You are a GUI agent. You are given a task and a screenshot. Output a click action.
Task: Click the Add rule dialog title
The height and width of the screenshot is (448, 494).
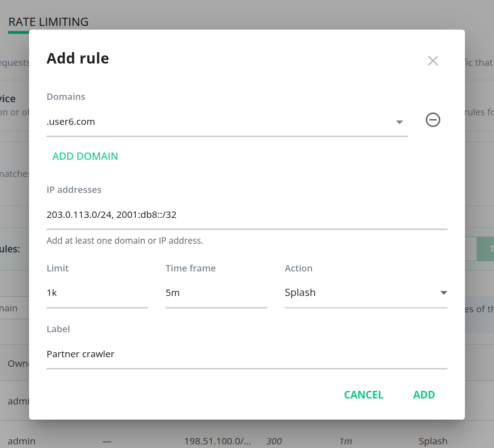click(x=78, y=58)
